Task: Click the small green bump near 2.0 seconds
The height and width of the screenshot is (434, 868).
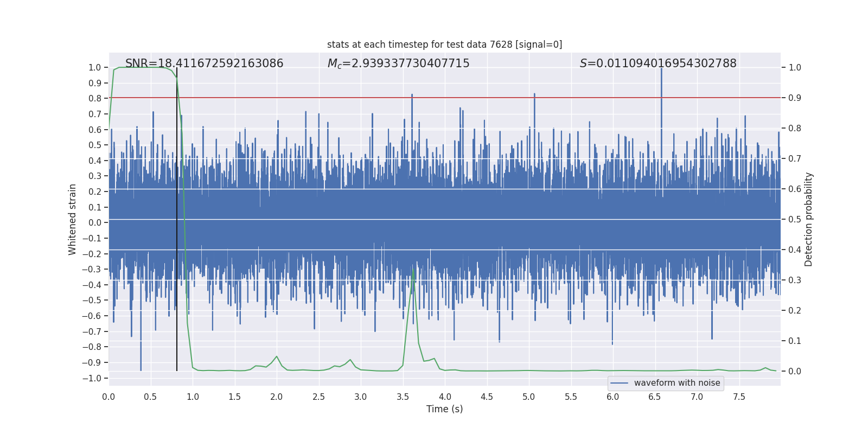Action: pos(277,357)
